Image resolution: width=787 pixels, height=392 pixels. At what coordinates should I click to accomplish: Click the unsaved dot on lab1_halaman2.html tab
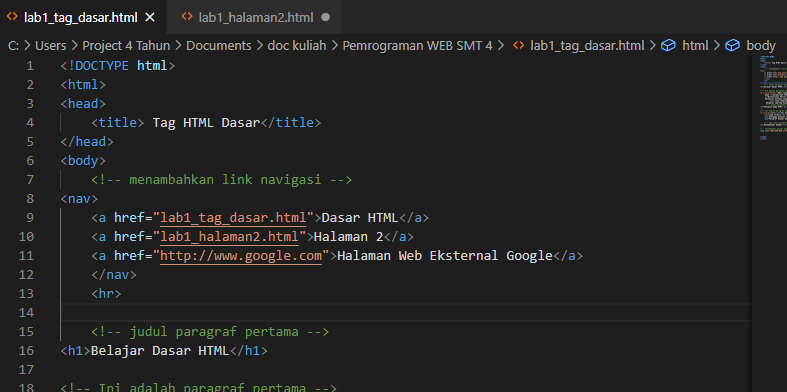[325, 18]
